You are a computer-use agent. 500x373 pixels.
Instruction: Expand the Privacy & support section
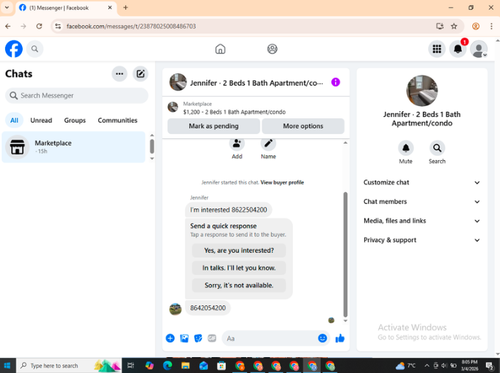422,240
